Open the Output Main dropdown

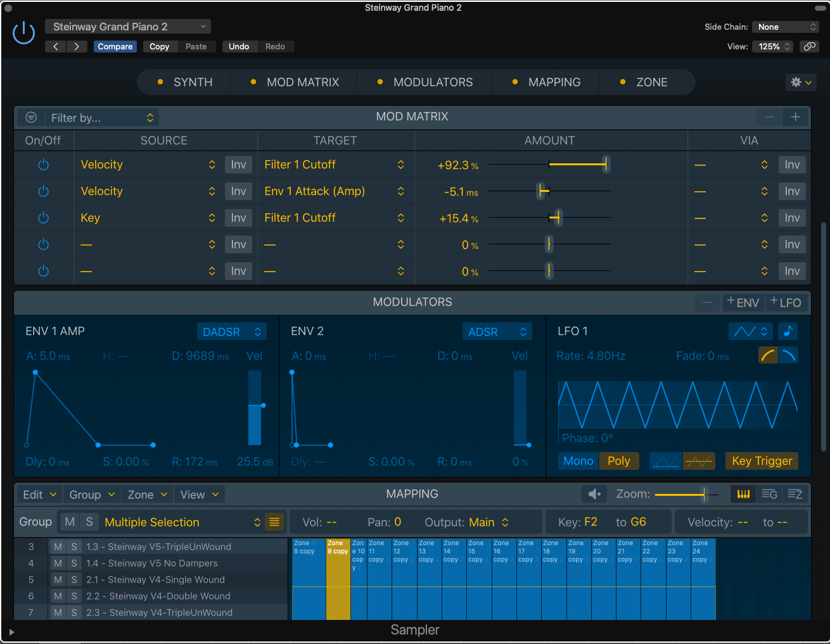(489, 522)
